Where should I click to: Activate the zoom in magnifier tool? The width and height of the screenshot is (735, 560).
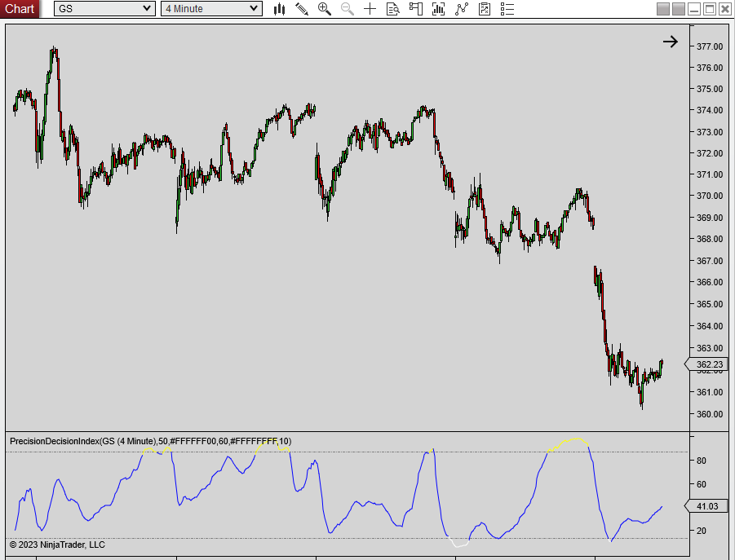324,9
